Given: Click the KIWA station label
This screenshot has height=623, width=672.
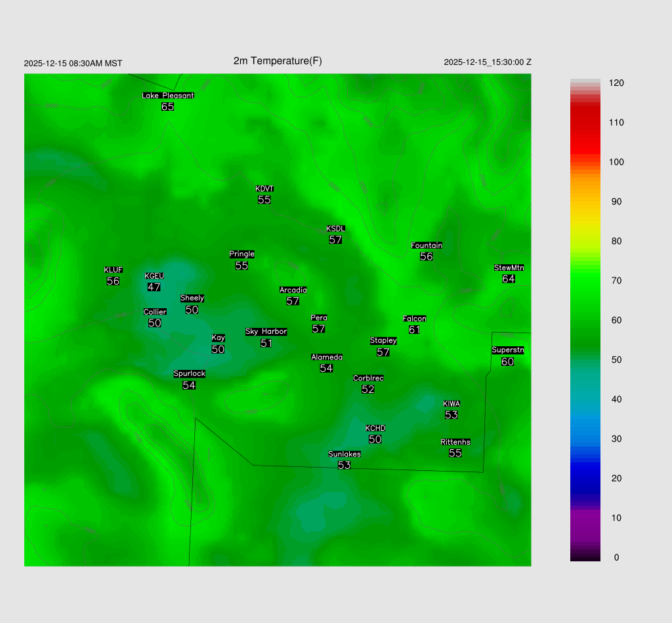Looking at the screenshot, I should click(451, 403).
